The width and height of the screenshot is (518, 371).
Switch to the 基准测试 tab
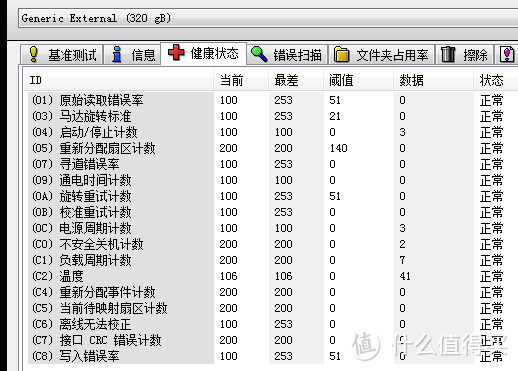pos(61,54)
